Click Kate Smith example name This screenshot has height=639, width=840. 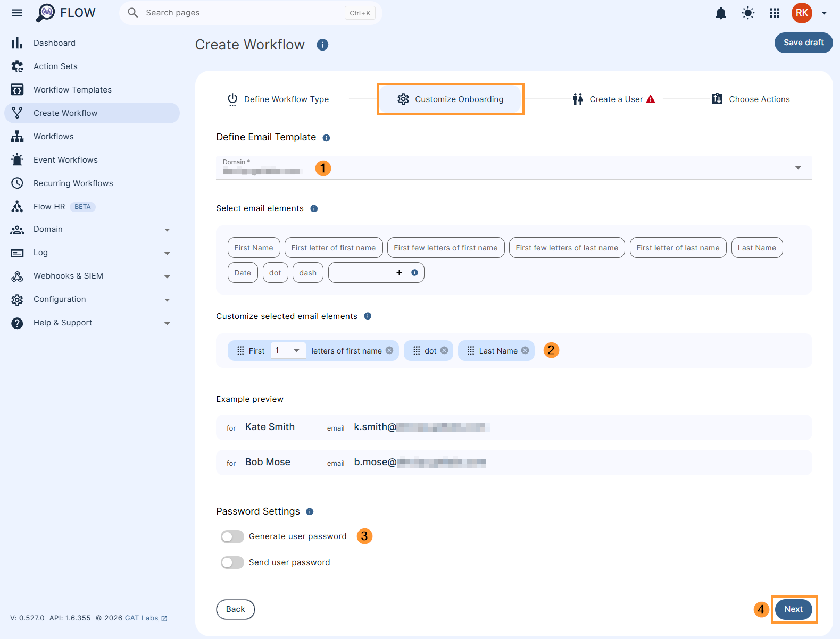click(x=270, y=427)
